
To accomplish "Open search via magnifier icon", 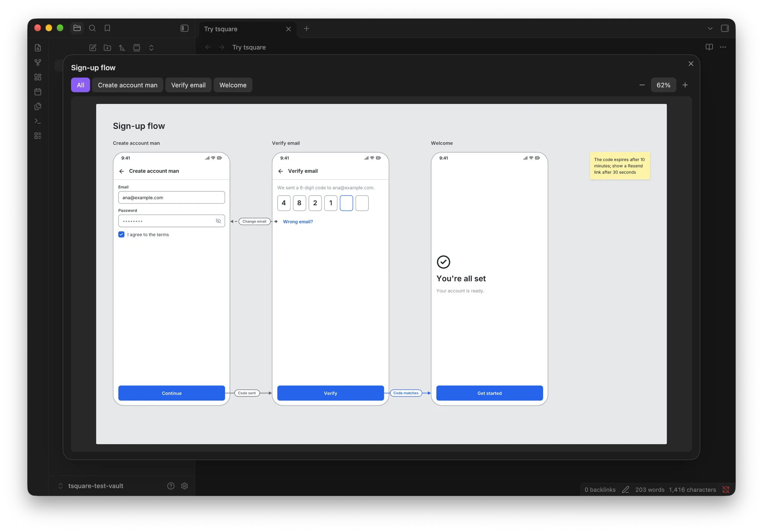I will pos(92,28).
